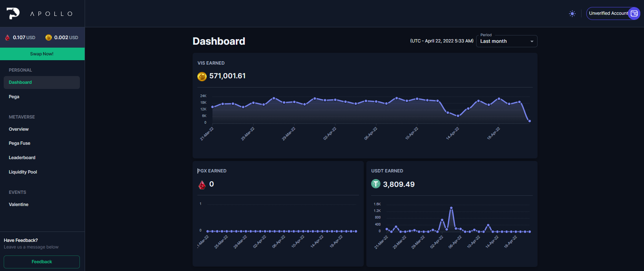
Task: Click the USDT earned value 3,809.49
Action: (399, 184)
